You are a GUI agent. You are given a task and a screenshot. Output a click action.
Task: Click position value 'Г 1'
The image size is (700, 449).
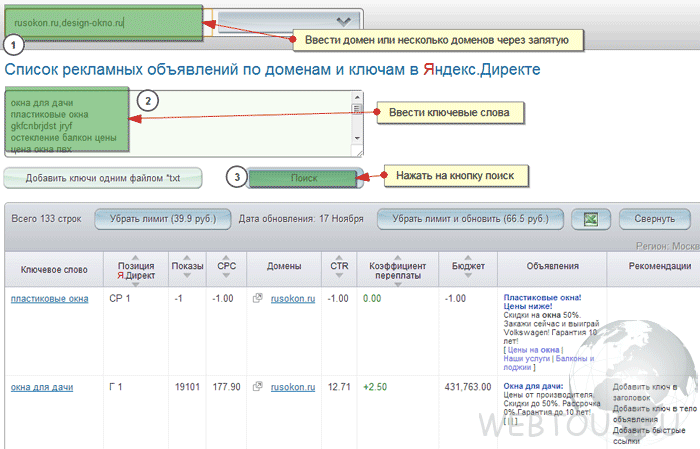coord(116,387)
